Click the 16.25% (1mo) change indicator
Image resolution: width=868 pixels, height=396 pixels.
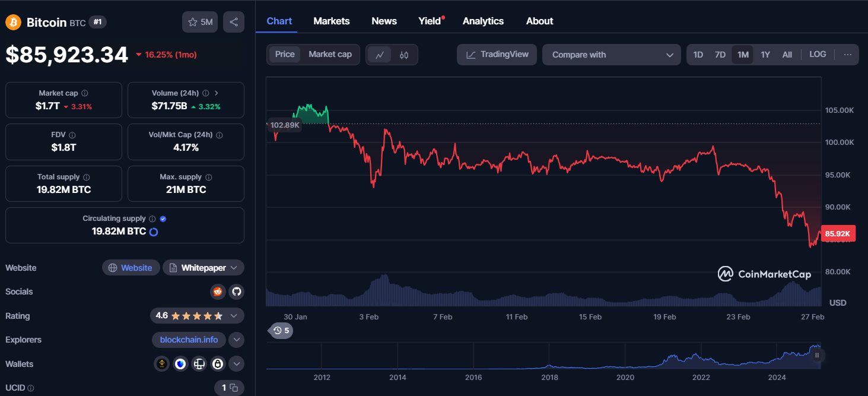click(x=166, y=55)
